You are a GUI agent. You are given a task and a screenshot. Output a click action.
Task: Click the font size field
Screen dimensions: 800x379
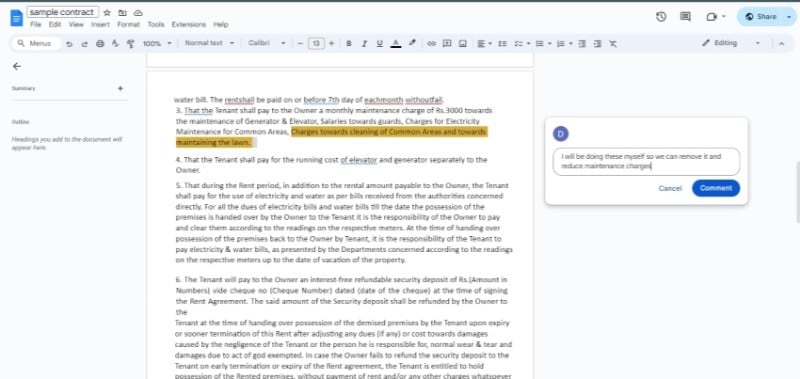tap(316, 43)
